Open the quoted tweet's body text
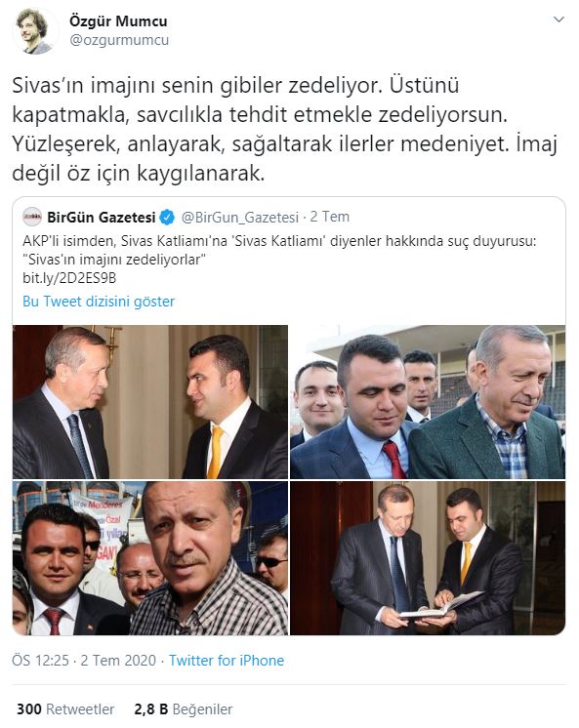The image size is (579, 728). click(279, 250)
